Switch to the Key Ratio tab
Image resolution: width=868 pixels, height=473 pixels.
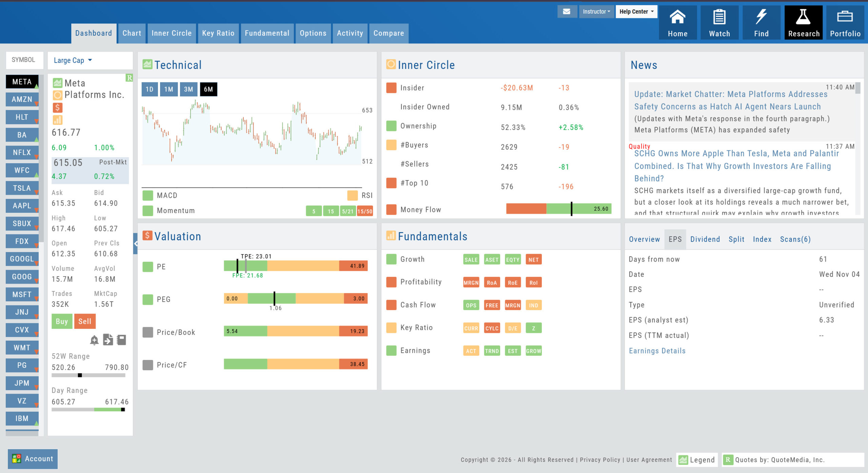click(x=218, y=33)
